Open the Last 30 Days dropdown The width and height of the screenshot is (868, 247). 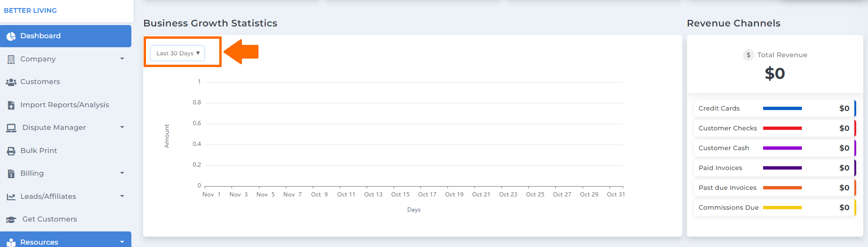178,53
